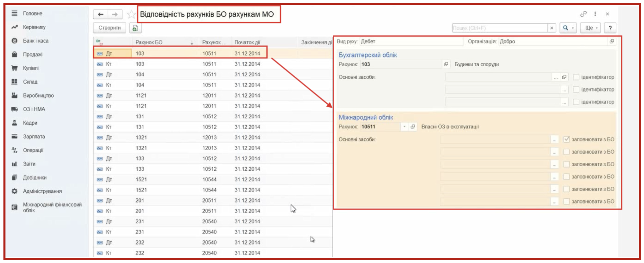Open the Операції section
The image size is (644, 263).
[x=33, y=150]
